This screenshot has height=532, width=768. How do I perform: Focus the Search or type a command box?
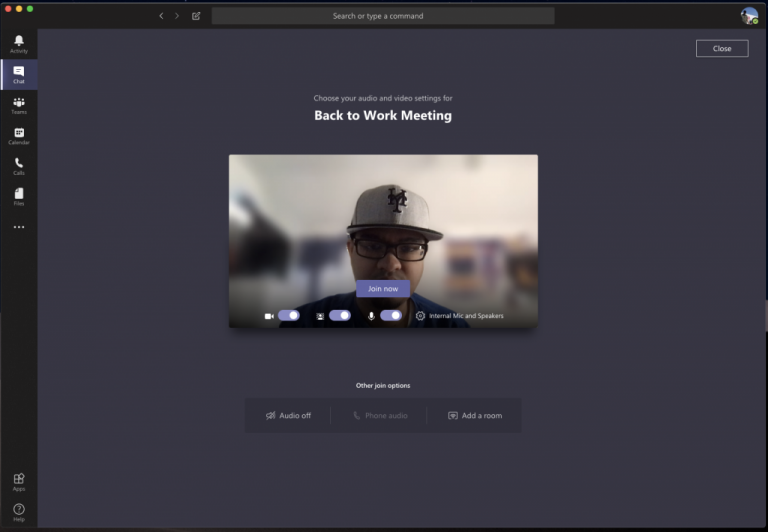click(383, 16)
